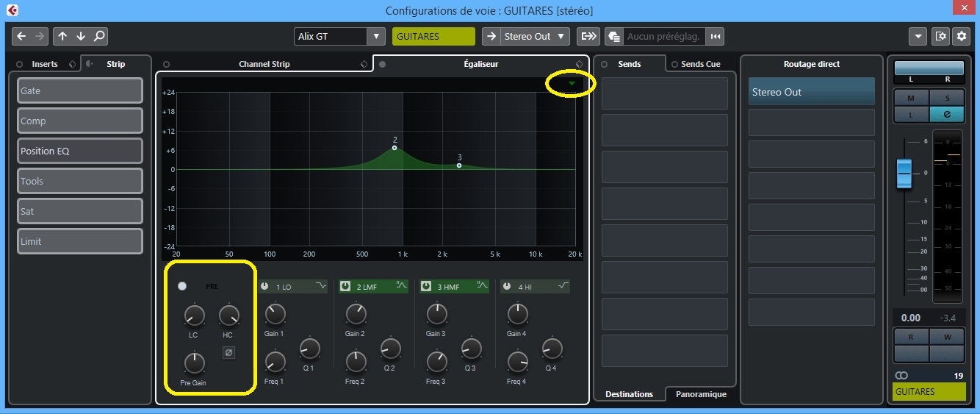Toggle the Inserts bypass circle

click(19, 64)
